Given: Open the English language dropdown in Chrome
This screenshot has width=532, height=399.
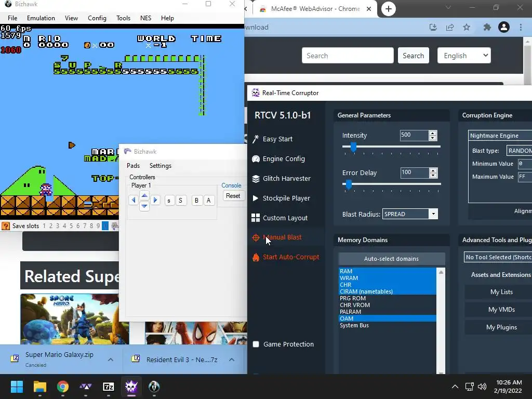Looking at the screenshot, I should (x=464, y=56).
